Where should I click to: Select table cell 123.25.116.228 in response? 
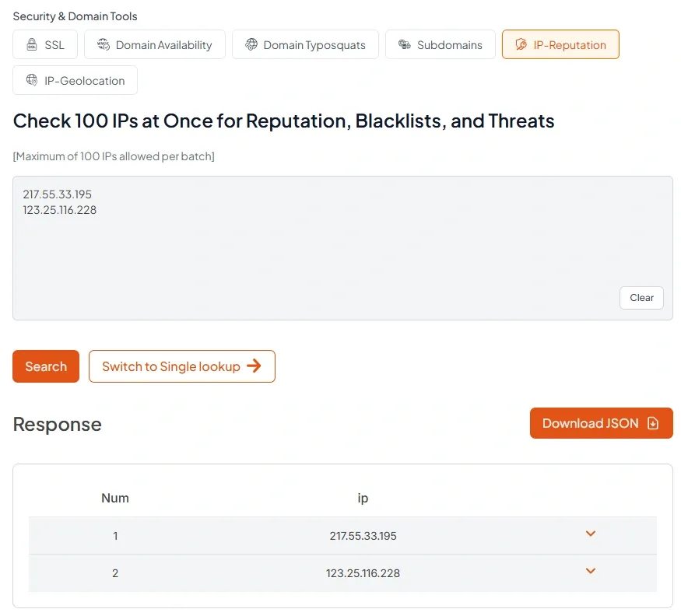[363, 573]
